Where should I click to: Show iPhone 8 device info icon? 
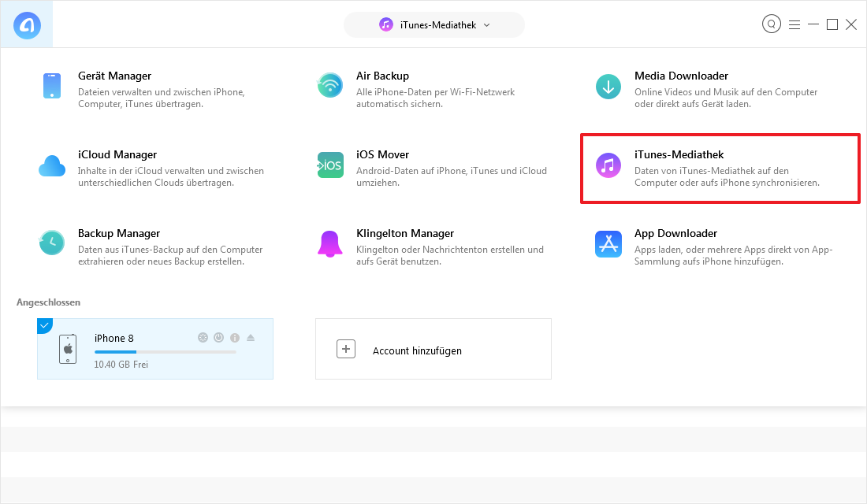235,338
